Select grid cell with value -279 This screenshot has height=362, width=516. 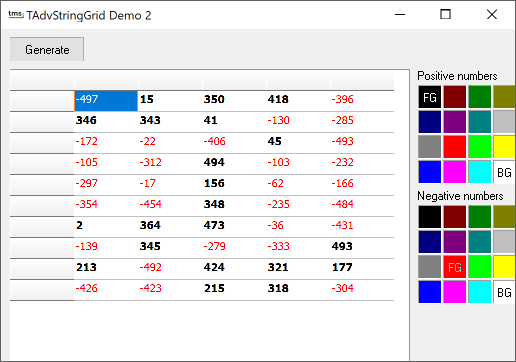pos(234,248)
